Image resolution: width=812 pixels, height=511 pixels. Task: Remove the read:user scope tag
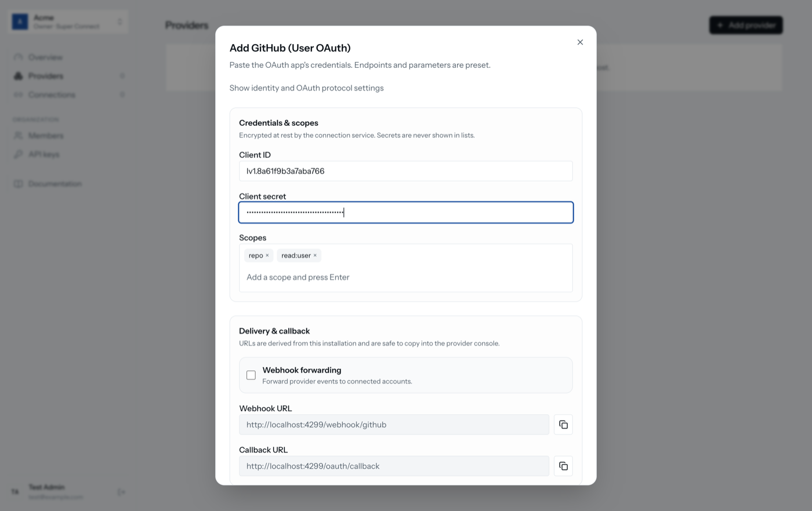(x=315, y=256)
